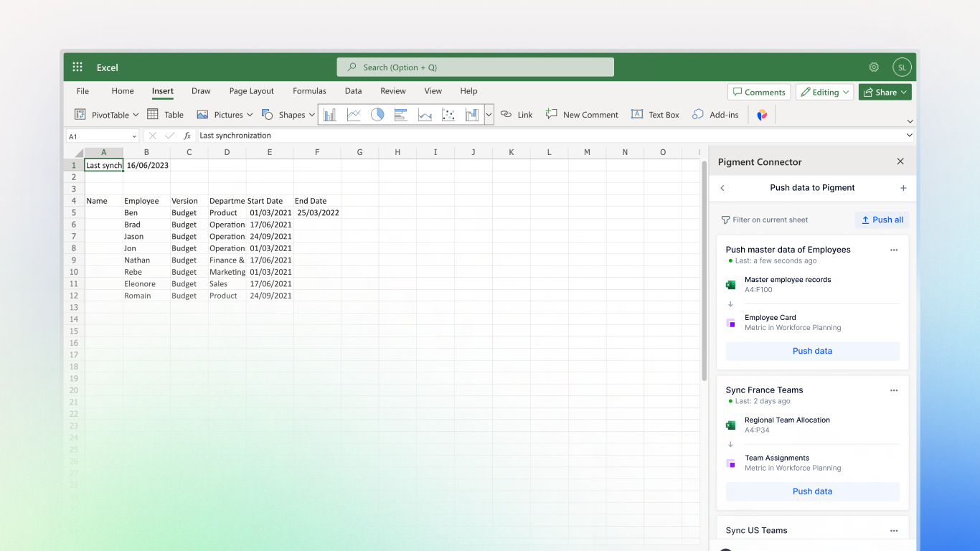
Task: Open the Share dropdown
Action: (885, 92)
